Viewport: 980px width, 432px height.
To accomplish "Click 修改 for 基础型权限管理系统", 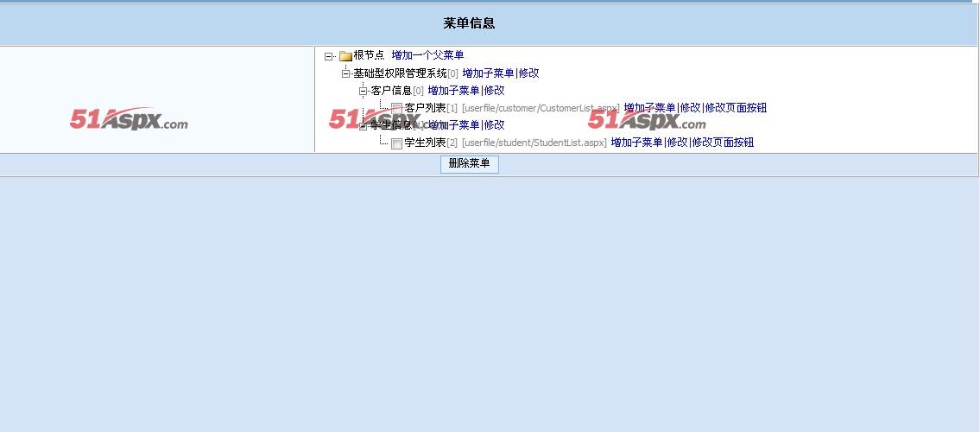I will 528,73.
